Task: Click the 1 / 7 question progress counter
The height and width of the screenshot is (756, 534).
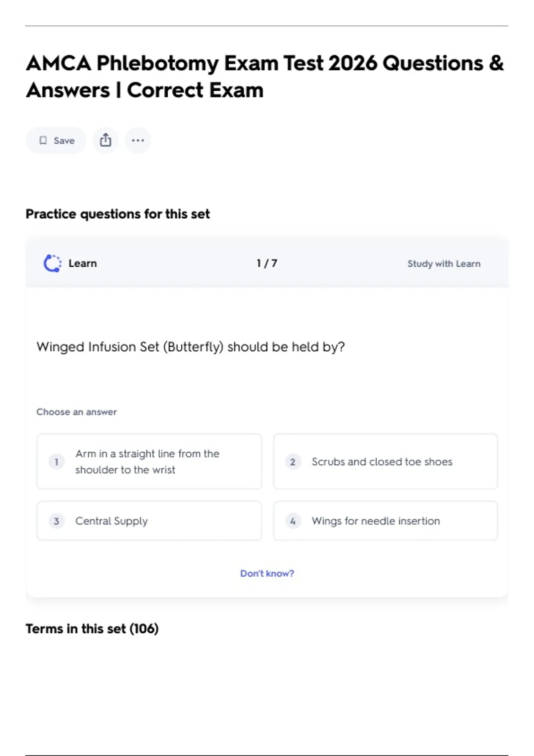Action: coord(267,263)
